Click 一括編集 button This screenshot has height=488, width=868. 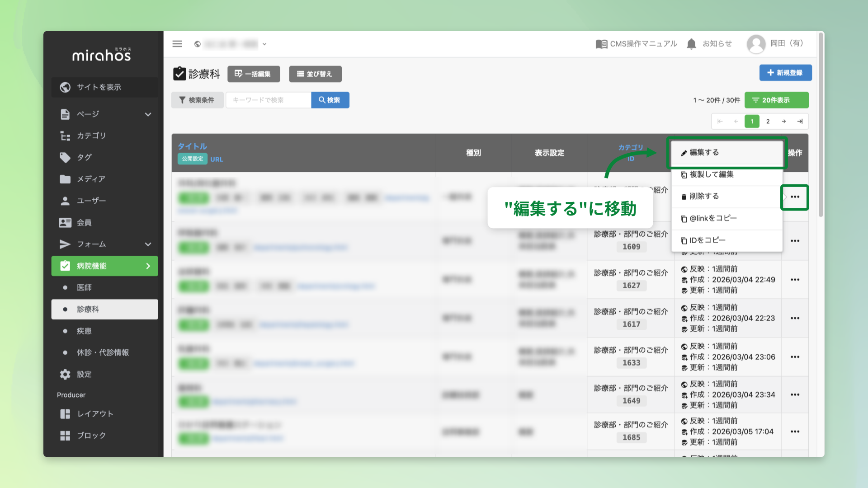click(254, 74)
